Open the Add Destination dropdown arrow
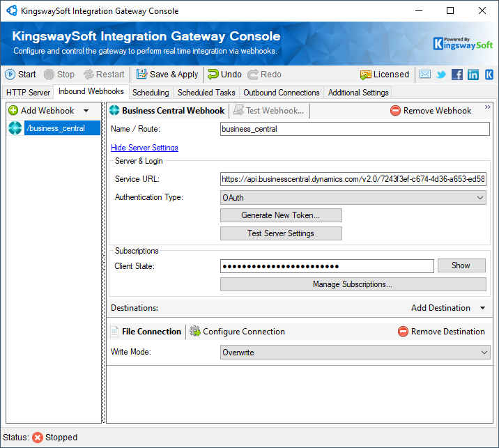Viewport: 499px width, 448px height. click(x=482, y=308)
